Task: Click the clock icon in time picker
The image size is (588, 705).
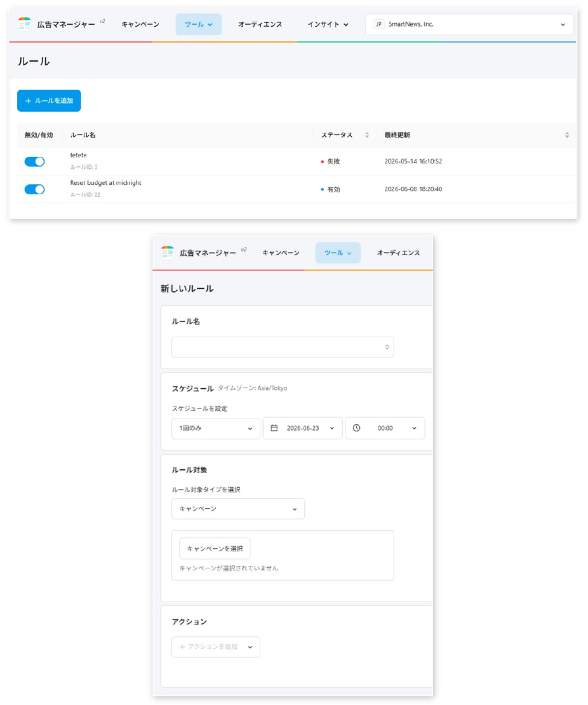Action: pyautogui.click(x=356, y=428)
